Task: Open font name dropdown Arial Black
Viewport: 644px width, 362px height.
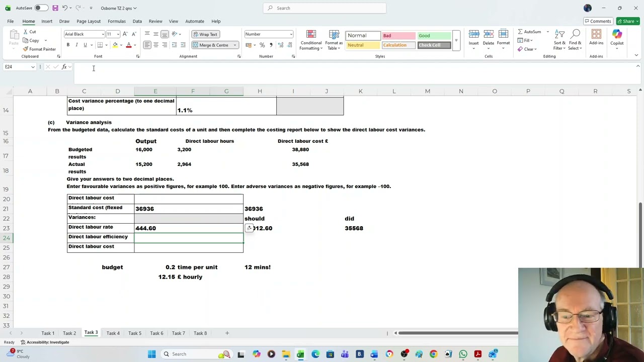Action: click(103, 34)
